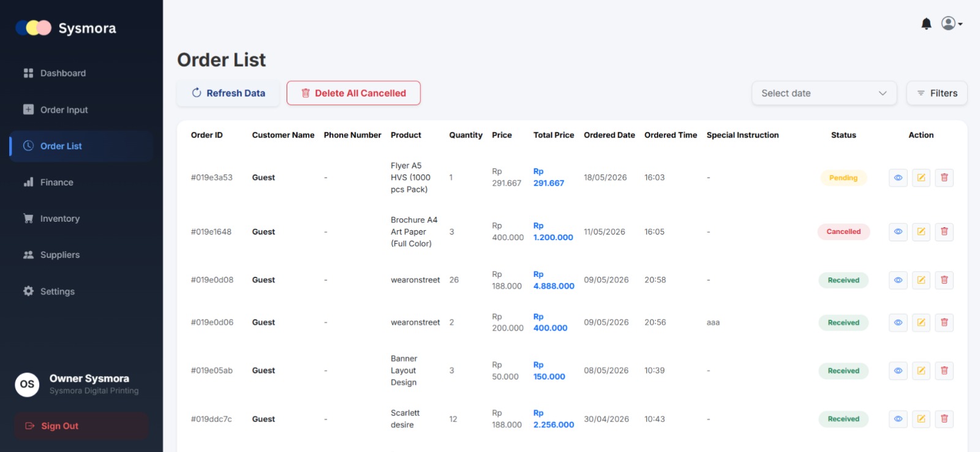Edit order #019e0d08

921,280
